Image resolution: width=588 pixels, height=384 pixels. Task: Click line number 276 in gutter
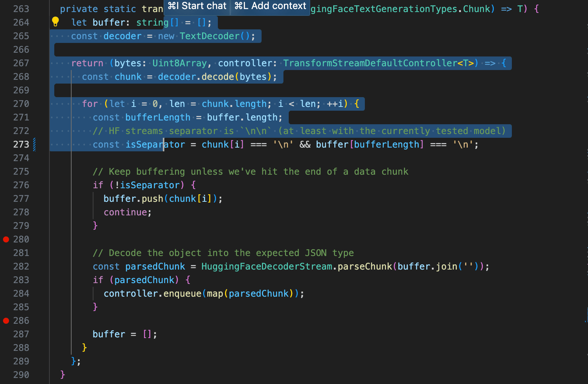pos(21,185)
